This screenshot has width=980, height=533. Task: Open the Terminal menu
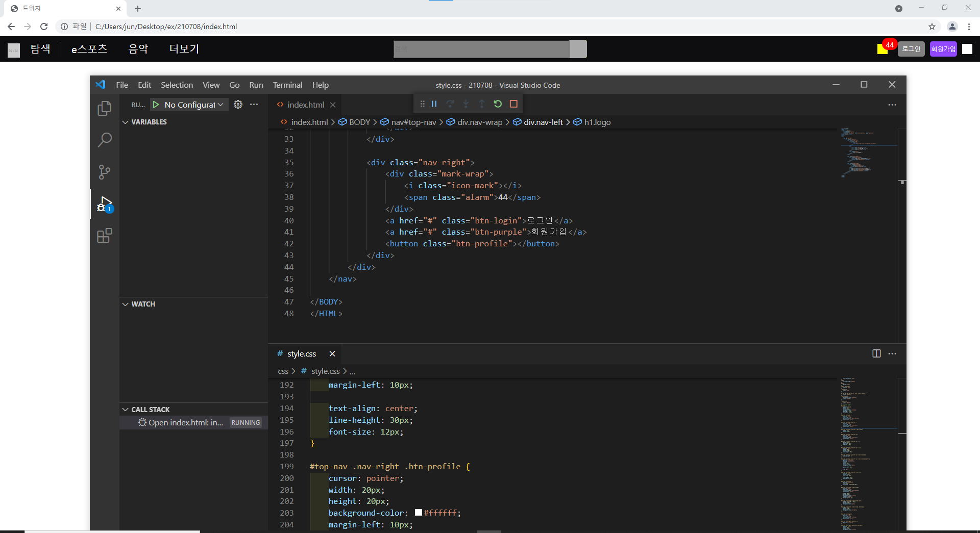(x=287, y=85)
